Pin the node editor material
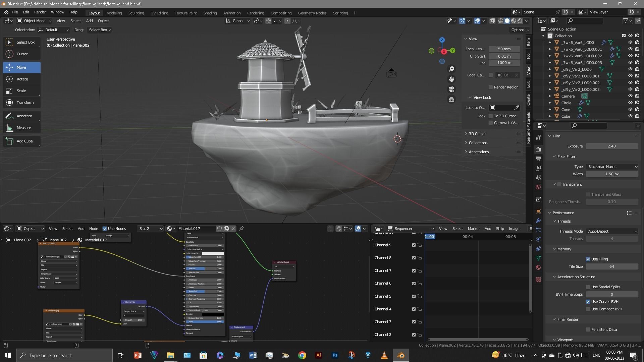 pos(241,229)
